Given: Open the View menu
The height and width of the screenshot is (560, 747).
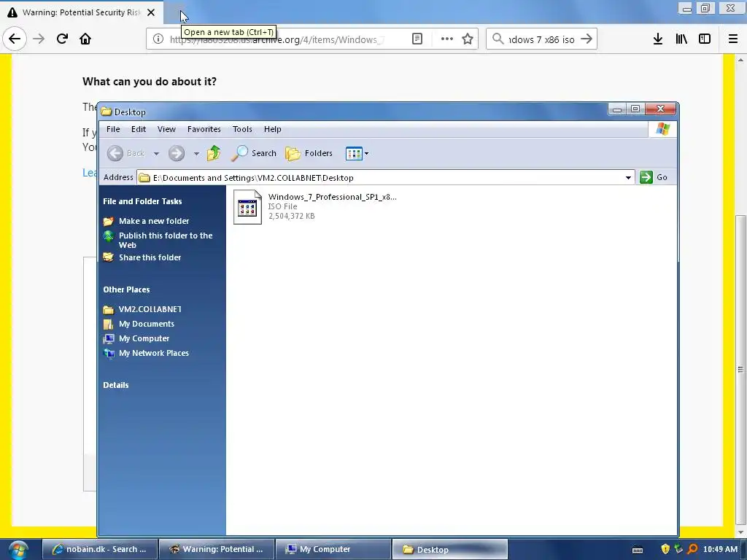Looking at the screenshot, I should click(166, 129).
